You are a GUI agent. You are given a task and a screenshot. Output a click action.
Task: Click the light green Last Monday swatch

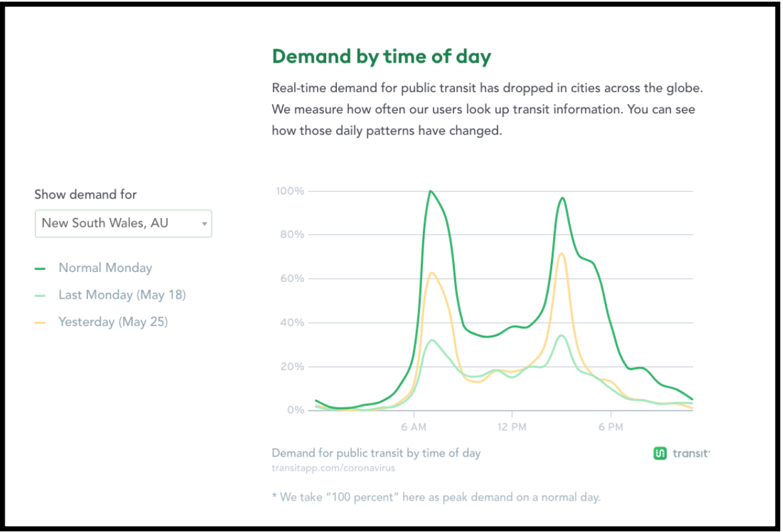point(40,296)
